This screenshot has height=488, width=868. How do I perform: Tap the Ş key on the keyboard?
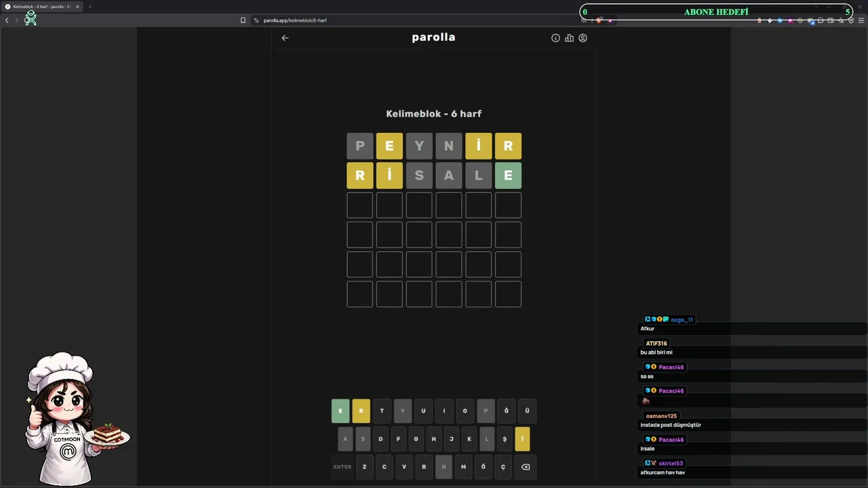(x=505, y=439)
